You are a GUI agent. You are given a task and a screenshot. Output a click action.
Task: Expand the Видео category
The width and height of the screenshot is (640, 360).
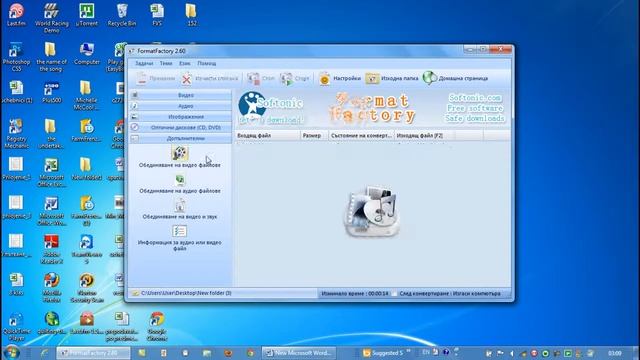pos(180,95)
